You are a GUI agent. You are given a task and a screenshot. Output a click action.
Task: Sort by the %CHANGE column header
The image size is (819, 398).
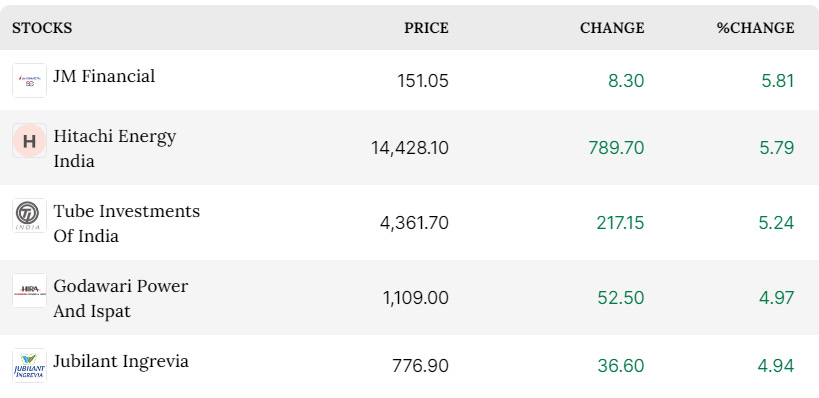tap(755, 28)
